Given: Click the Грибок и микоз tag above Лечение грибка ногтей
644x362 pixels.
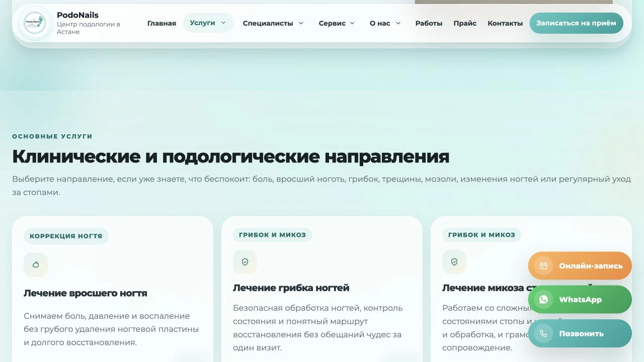Looking at the screenshot, I should tap(272, 235).
